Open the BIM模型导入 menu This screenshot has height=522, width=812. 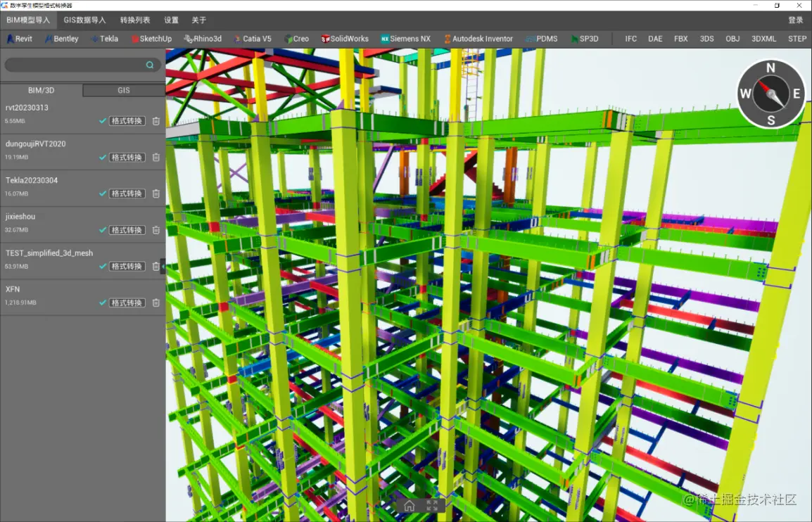(x=28, y=20)
